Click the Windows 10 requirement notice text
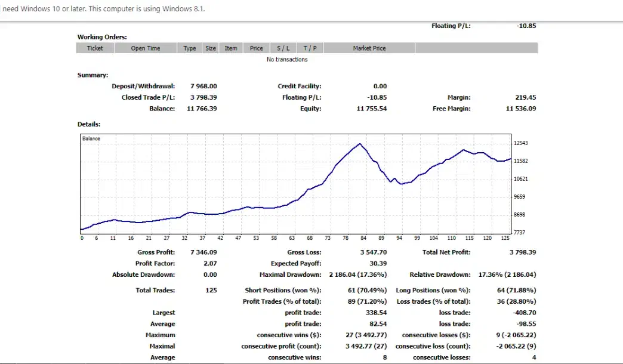 point(104,9)
